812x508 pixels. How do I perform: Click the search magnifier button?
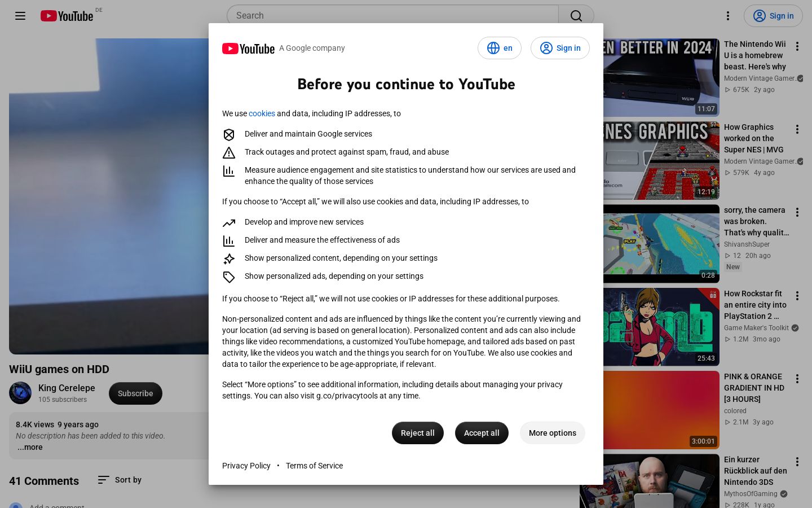point(576,16)
